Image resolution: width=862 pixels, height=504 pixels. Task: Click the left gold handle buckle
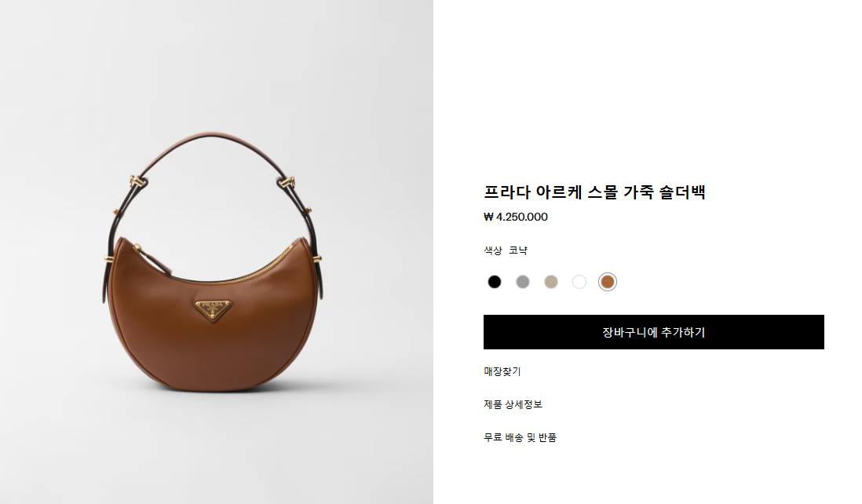[x=137, y=181]
